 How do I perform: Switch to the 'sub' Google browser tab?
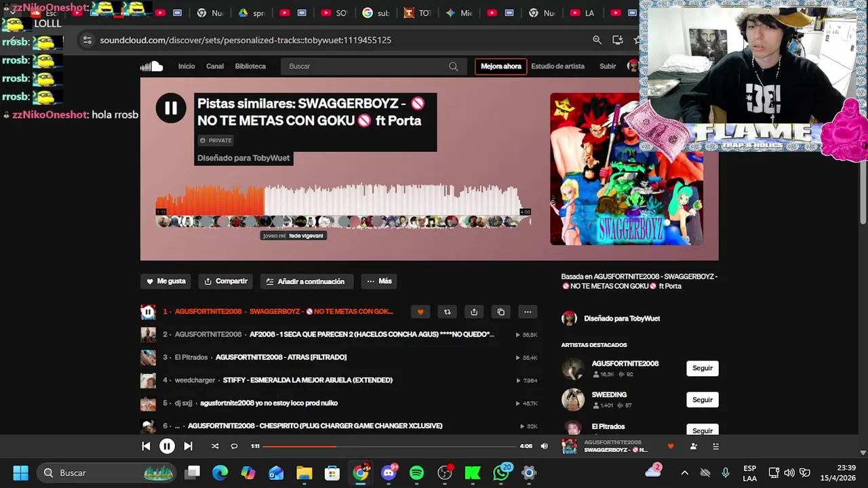[376, 13]
